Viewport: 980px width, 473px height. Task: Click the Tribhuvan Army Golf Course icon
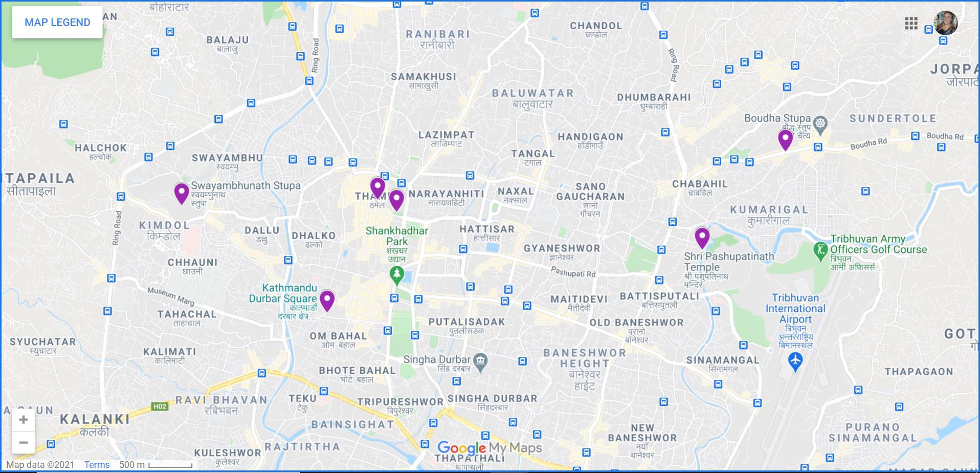click(x=820, y=250)
